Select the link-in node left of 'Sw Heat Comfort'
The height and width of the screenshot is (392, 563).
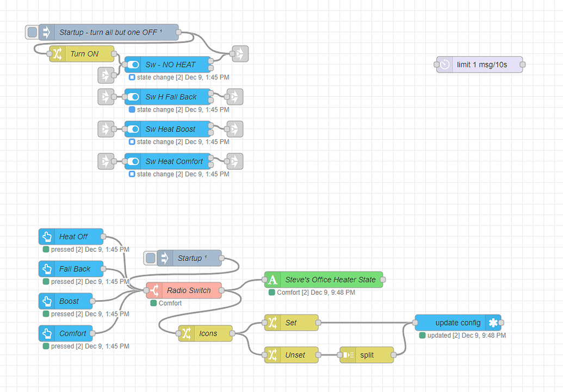pyautogui.click(x=106, y=161)
